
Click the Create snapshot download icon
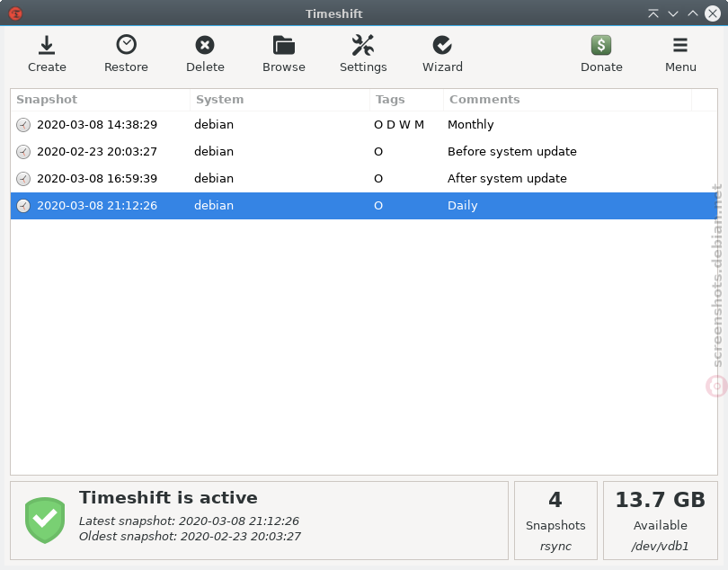(47, 45)
